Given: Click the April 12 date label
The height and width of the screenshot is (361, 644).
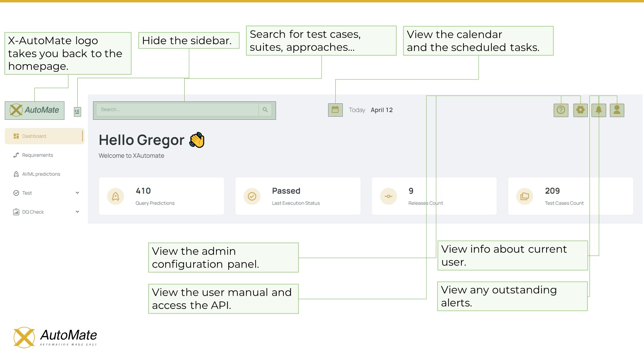Looking at the screenshot, I should coord(382,110).
